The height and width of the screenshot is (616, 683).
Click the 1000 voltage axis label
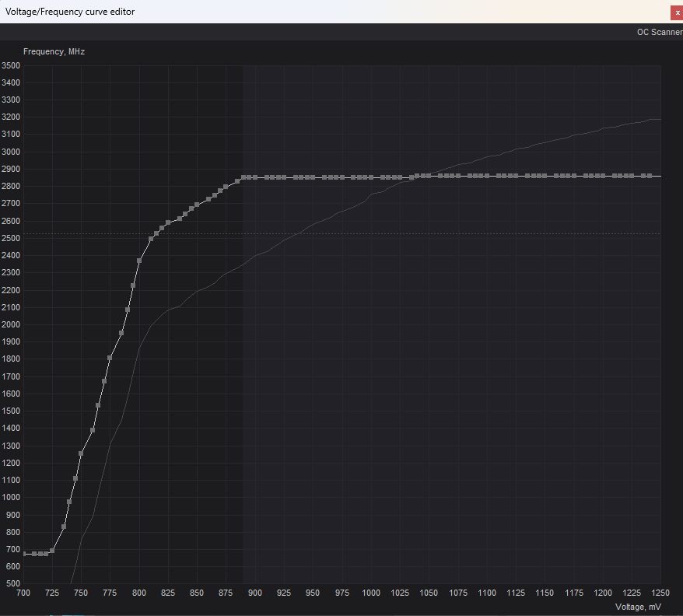coord(371,593)
